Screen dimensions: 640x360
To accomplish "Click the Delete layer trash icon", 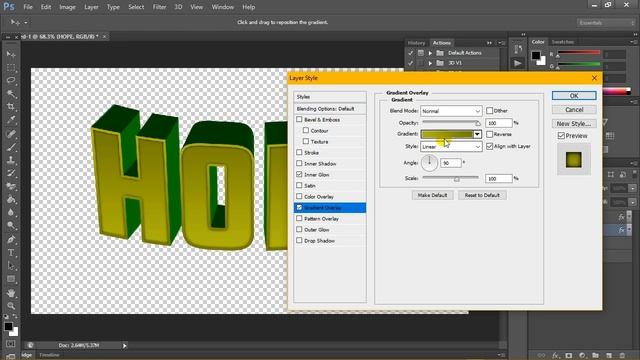I will coord(622,356).
